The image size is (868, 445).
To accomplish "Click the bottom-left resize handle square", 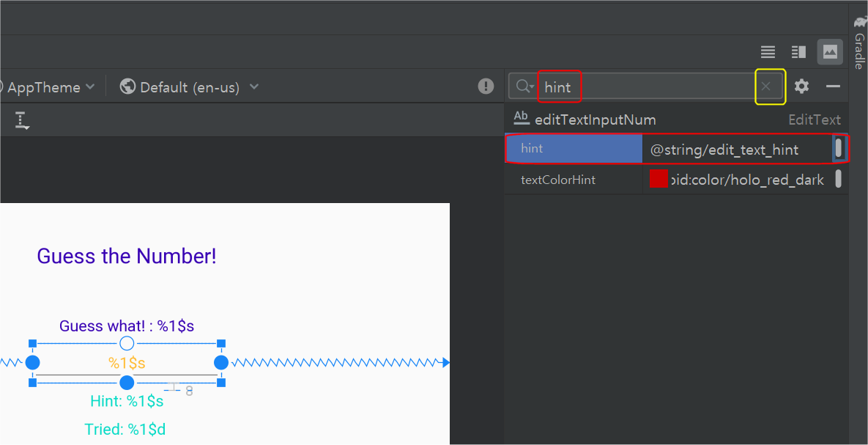I will click(33, 383).
